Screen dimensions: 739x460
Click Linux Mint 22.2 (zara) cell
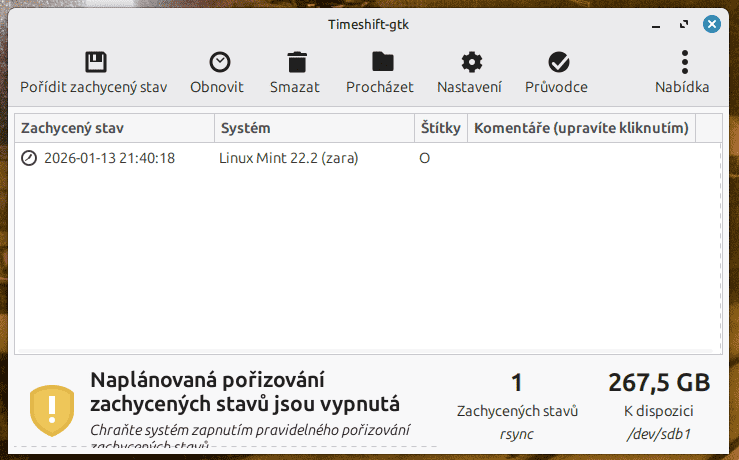(288, 158)
